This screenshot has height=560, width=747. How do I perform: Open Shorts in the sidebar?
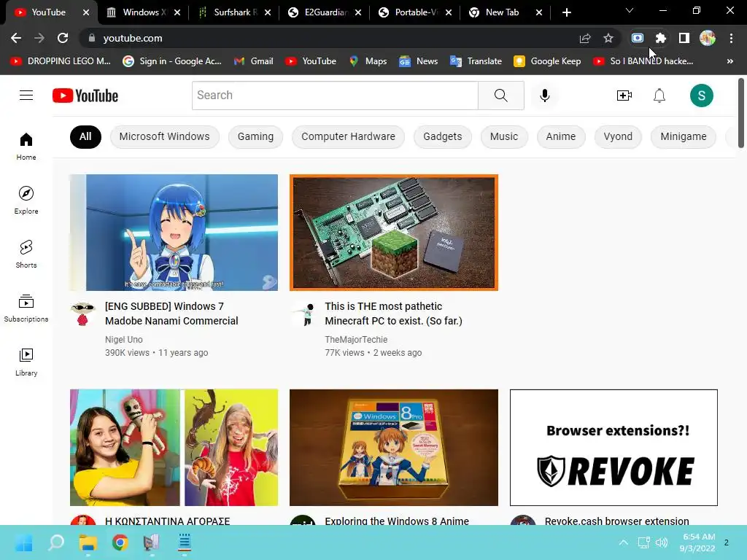[x=26, y=254]
